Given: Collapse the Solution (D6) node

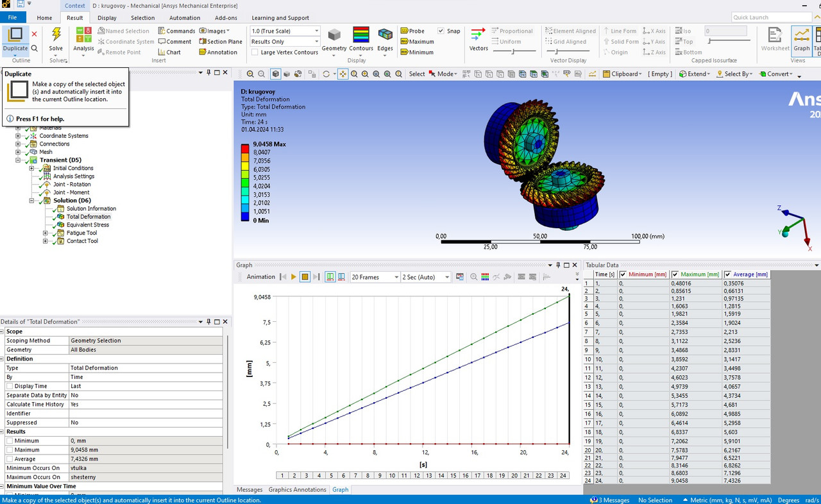Looking at the screenshot, I should pos(31,201).
